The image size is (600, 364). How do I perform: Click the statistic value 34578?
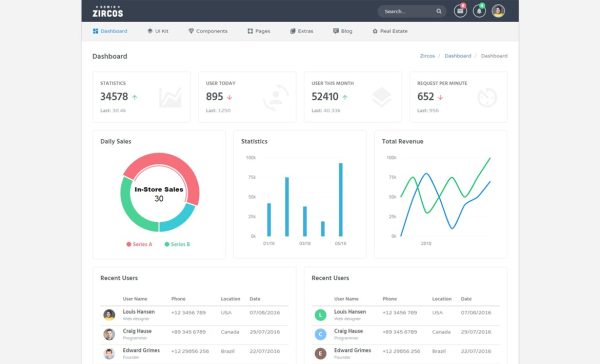click(x=114, y=96)
